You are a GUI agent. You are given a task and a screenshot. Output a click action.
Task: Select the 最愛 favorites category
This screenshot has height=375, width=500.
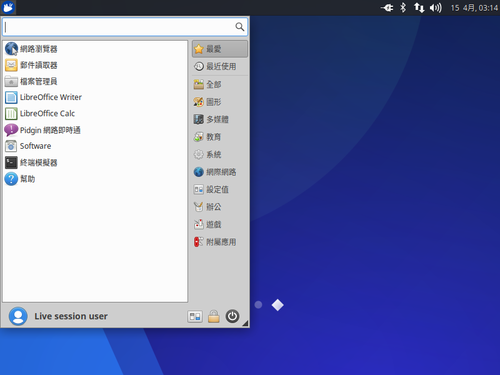[220, 49]
